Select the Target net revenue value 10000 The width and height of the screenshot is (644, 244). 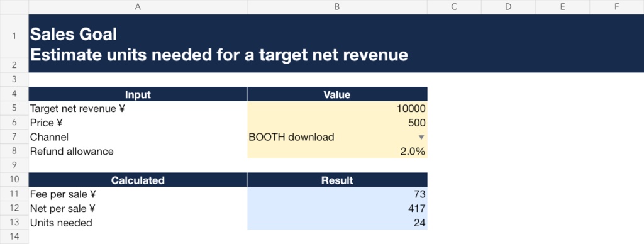click(337, 108)
